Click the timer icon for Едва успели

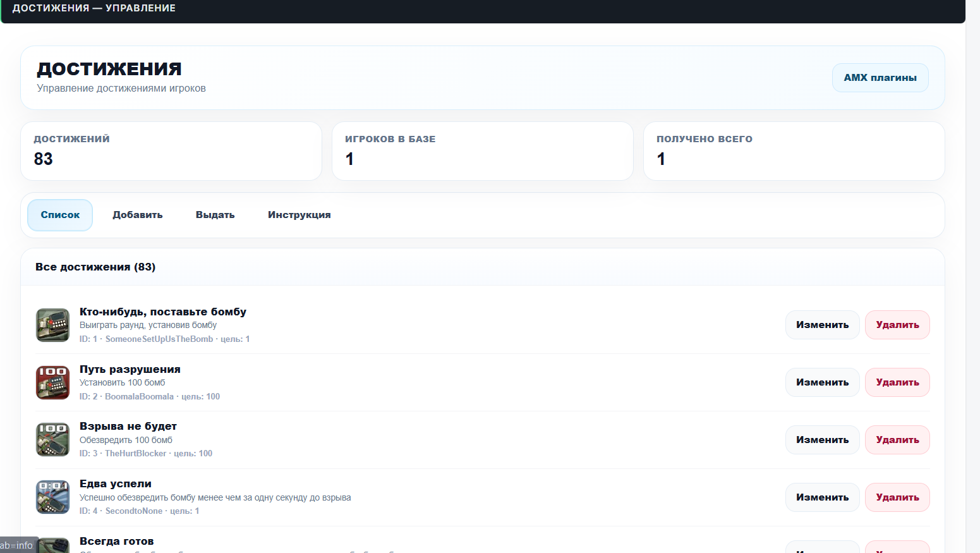pyautogui.click(x=52, y=497)
